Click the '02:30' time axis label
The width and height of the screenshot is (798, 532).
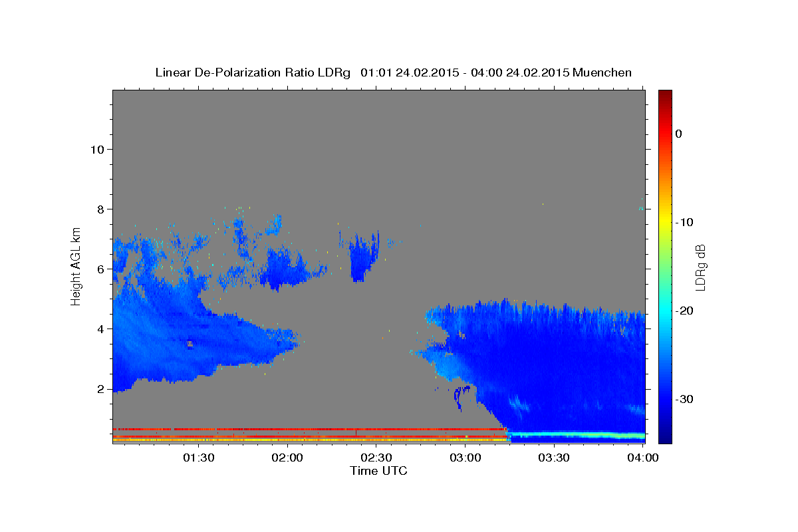click(x=377, y=458)
